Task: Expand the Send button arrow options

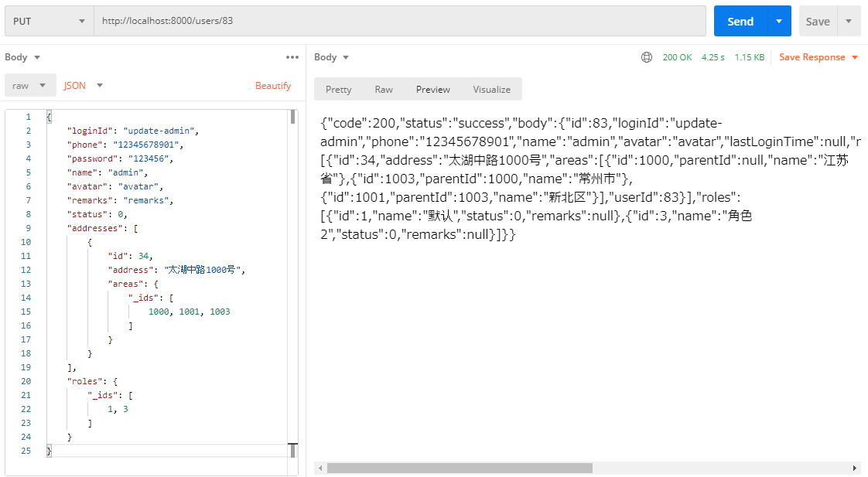Action: pyautogui.click(x=779, y=22)
